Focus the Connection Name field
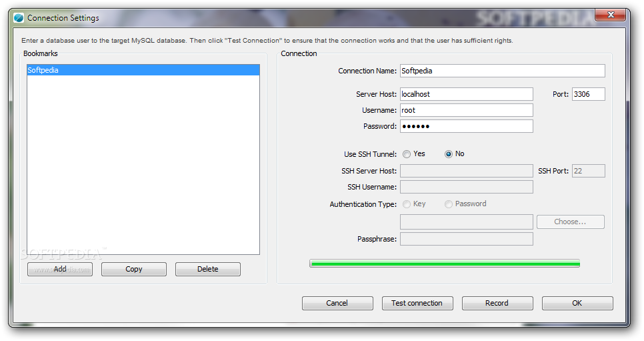 (502, 71)
